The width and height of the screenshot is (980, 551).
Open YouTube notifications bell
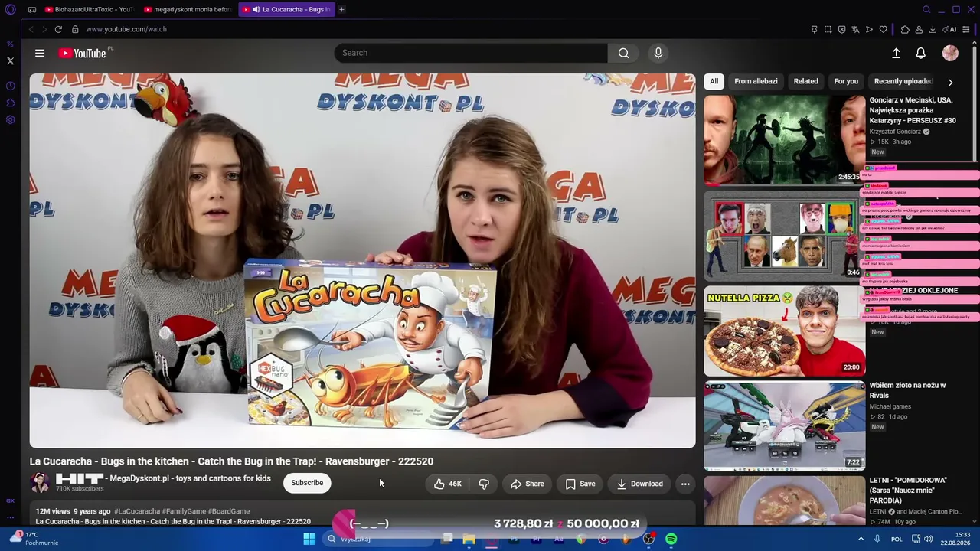[x=921, y=53]
